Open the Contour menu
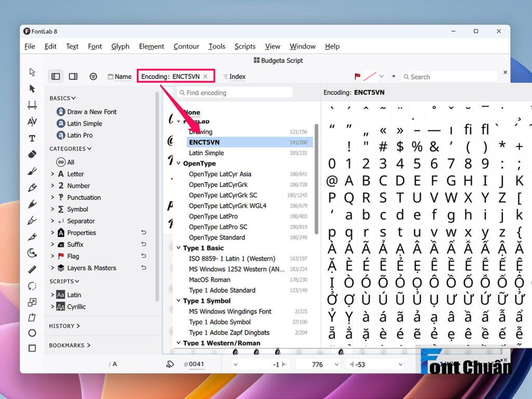Image resolution: width=532 pixels, height=399 pixels. click(x=187, y=46)
